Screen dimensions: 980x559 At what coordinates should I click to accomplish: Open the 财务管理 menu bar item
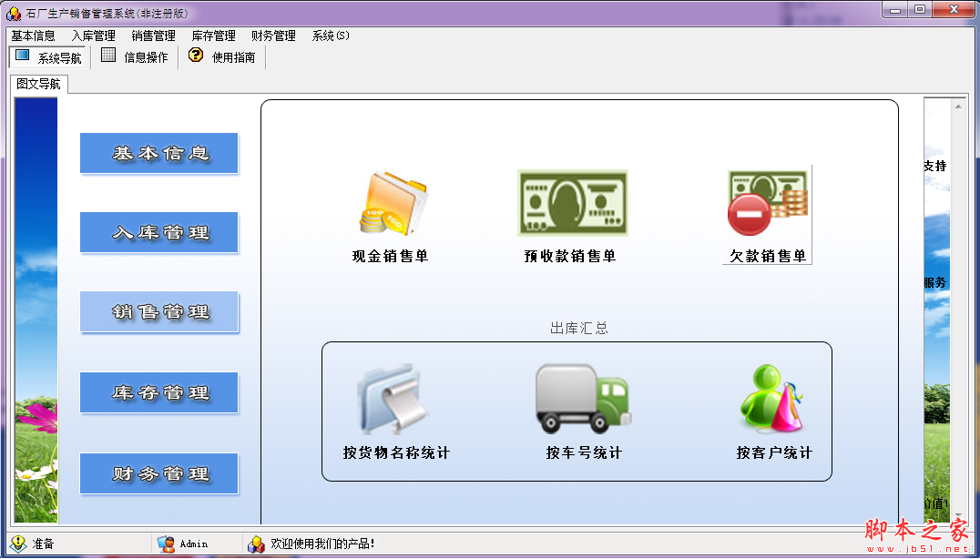[x=272, y=36]
